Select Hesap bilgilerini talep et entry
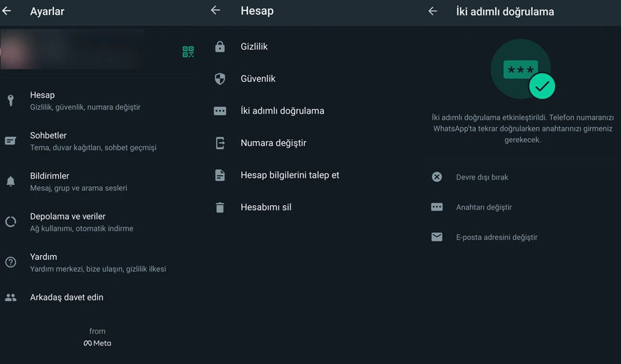This screenshot has height=364, width=621. (x=289, y=175)
